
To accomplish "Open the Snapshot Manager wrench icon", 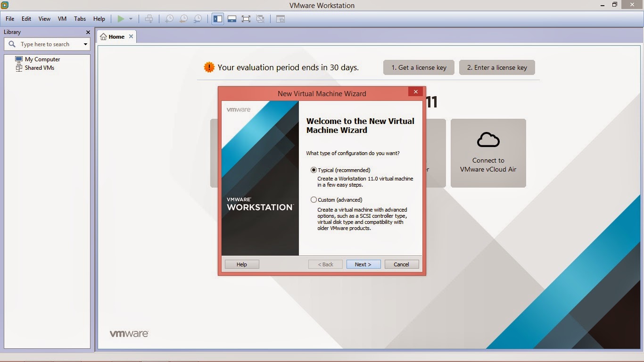I will 198,19.
